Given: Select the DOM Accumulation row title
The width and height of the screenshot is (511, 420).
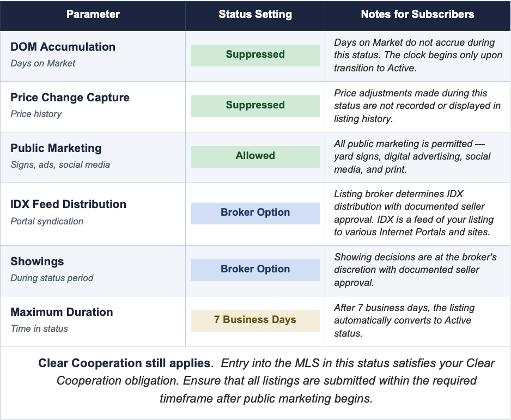Looking at the screenshot, I should click(x=63, y=47).
